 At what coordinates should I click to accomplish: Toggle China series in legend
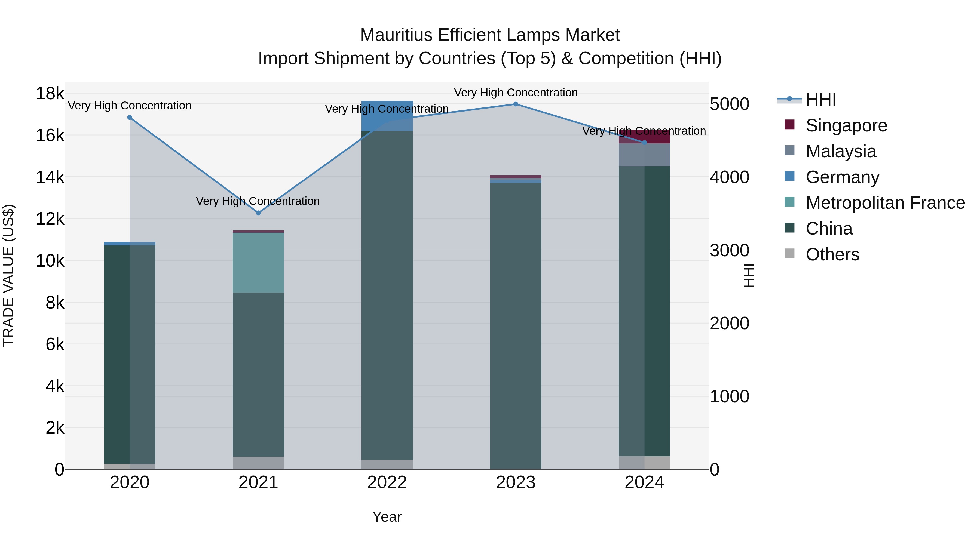(x=819, y=229)
